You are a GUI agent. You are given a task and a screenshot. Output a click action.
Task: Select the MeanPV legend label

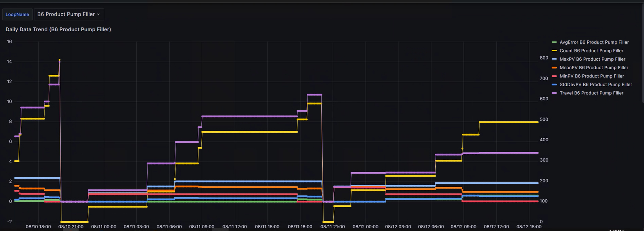pyautogui.click(x=594, y=68)
